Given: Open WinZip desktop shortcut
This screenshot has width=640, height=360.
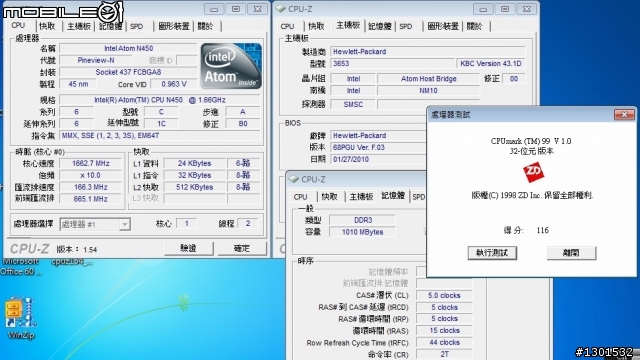Looking at the screenshot, I should (20, 318).
